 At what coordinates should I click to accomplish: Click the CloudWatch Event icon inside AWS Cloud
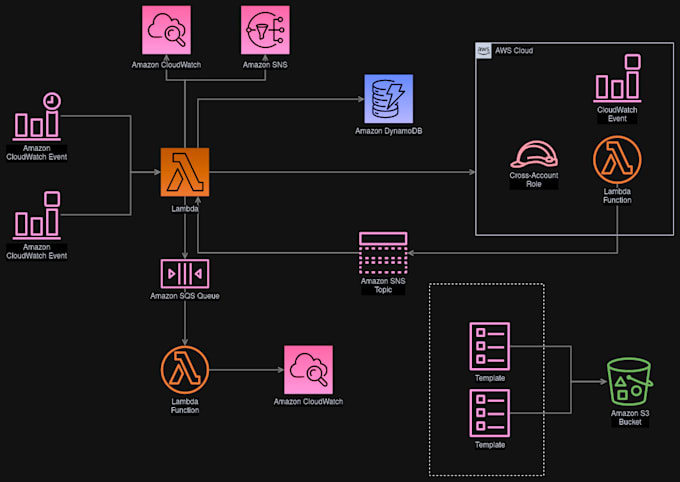[617, 79]
